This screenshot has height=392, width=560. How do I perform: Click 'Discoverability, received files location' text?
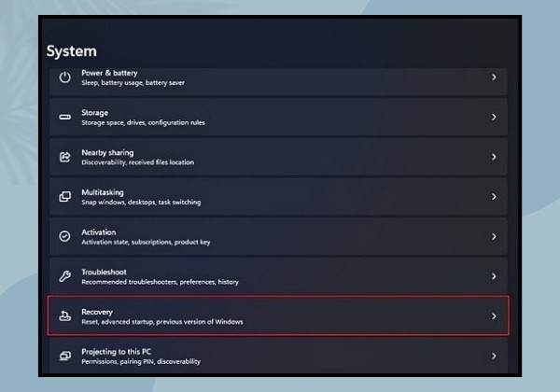(138, 162)
